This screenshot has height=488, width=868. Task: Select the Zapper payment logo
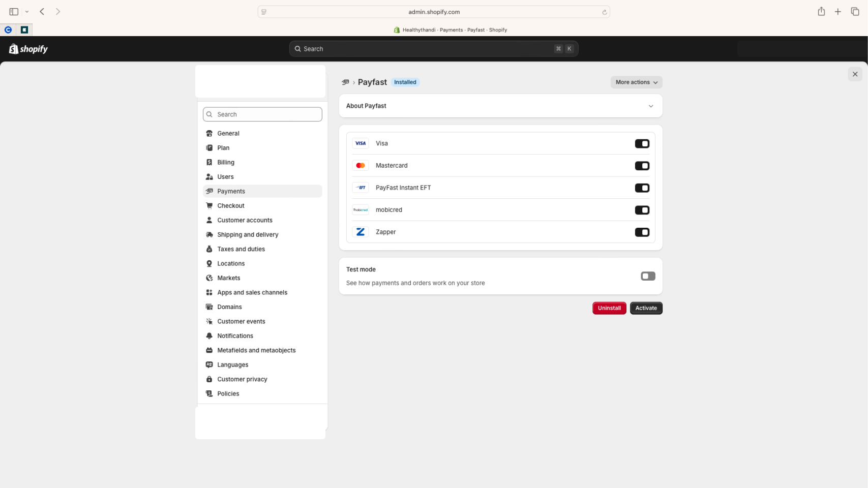click(x=361, y=231)
